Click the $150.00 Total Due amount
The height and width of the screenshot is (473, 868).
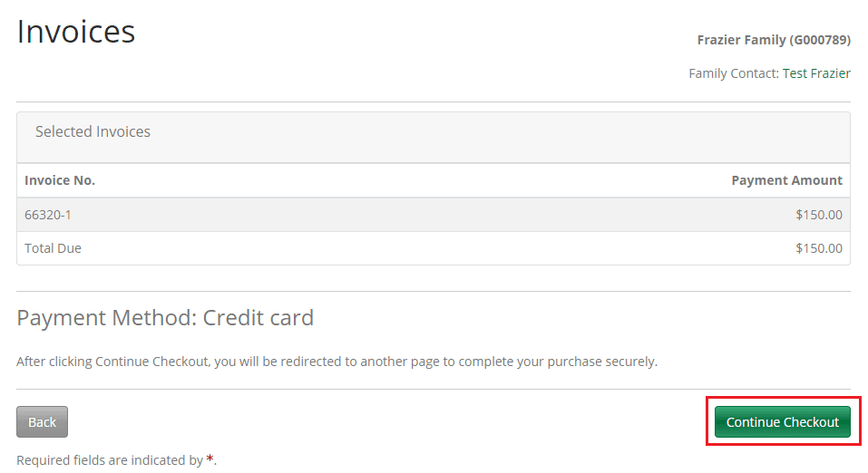pos(818,248)
